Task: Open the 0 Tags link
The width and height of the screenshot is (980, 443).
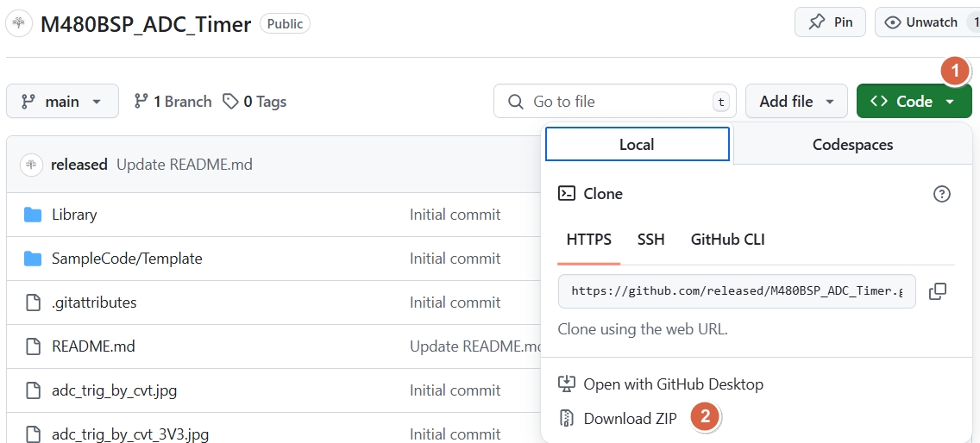Action: click(x=255, y=101)
